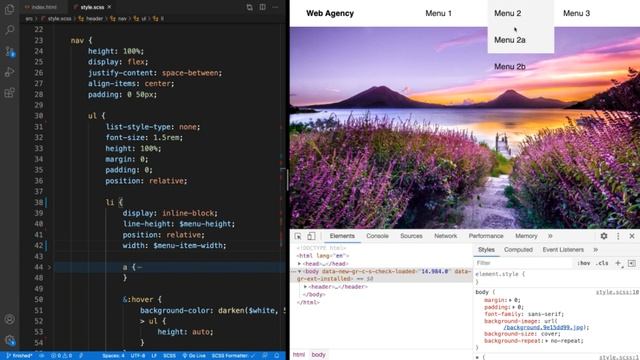
Task: Expand the padding shorthand in body styles
Action: pyautogui.click(x=514, y=307)
